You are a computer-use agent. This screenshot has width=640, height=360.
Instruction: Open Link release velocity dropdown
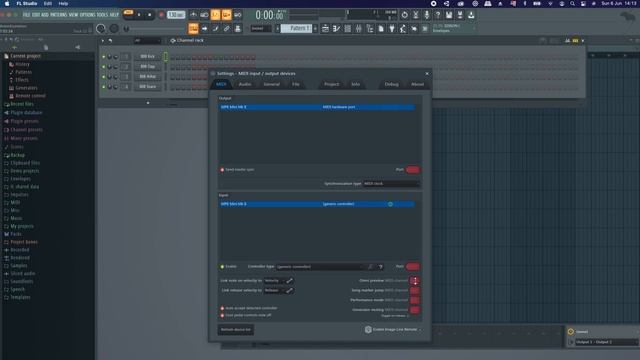click(x=274, y=291)
